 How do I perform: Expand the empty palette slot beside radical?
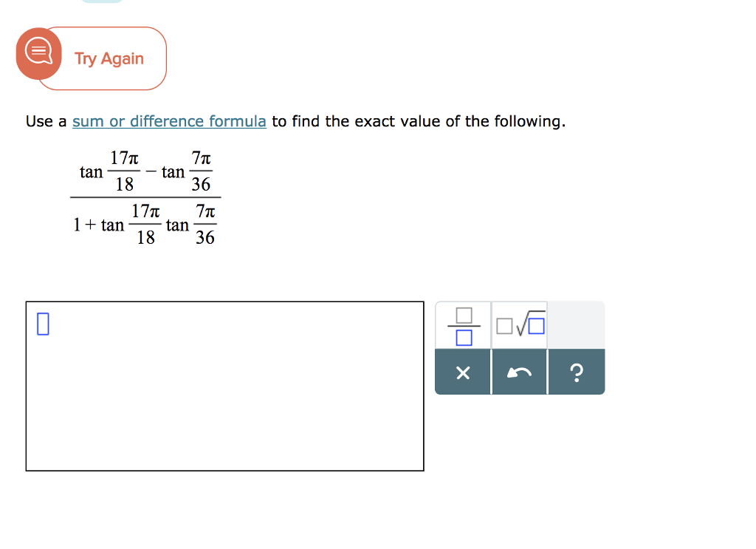pos(576,325)
